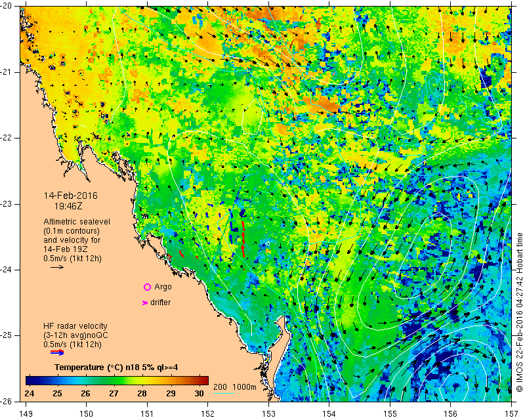
Task: Click the 'Argo' legend label
Action: 163,287
